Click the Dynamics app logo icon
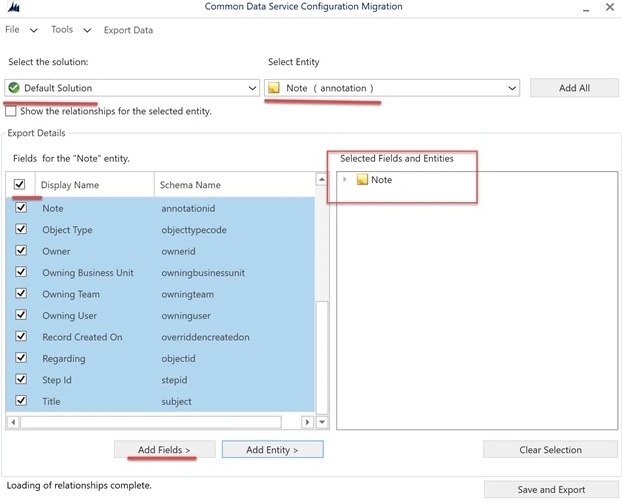Image resolution: width=622 pixels, height=503 pixels. tap(13, 7)
